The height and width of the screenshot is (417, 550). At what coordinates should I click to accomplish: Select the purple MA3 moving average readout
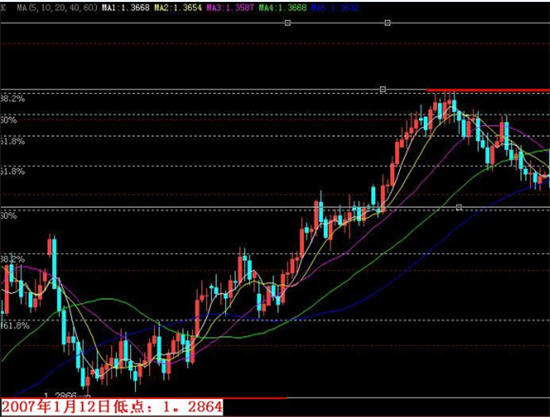(230, 8)
